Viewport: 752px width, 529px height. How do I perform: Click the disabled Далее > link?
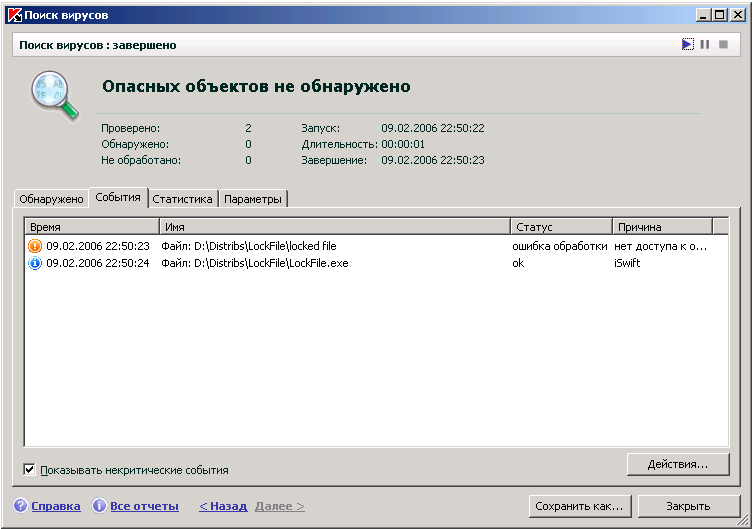[280, 506]
